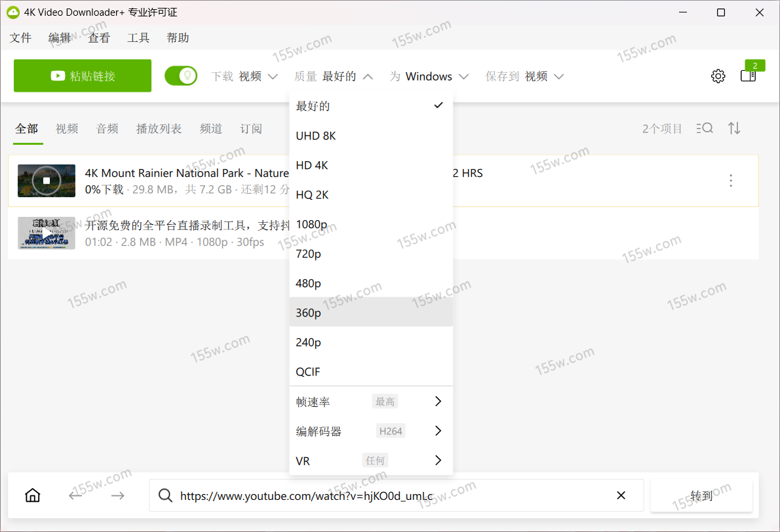Click the search and filter list icon
780x532 pixels.
pos(705,128)
